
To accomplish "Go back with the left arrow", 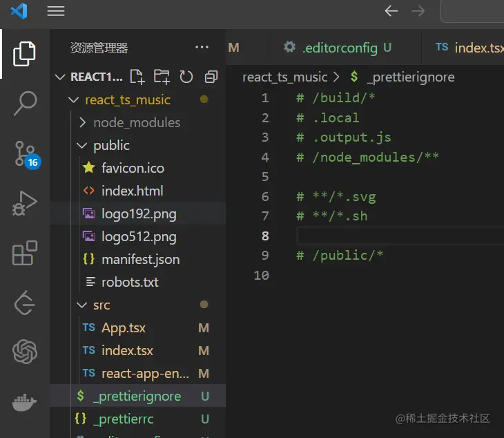I will coord(391,11).
